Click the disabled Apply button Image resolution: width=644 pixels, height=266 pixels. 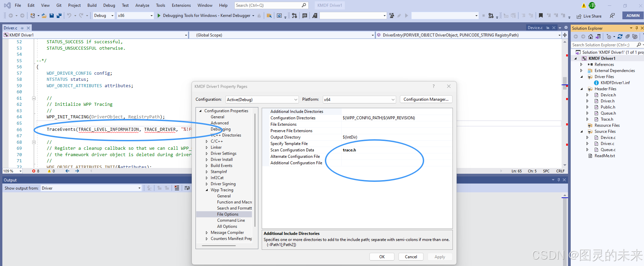point(440,257)
